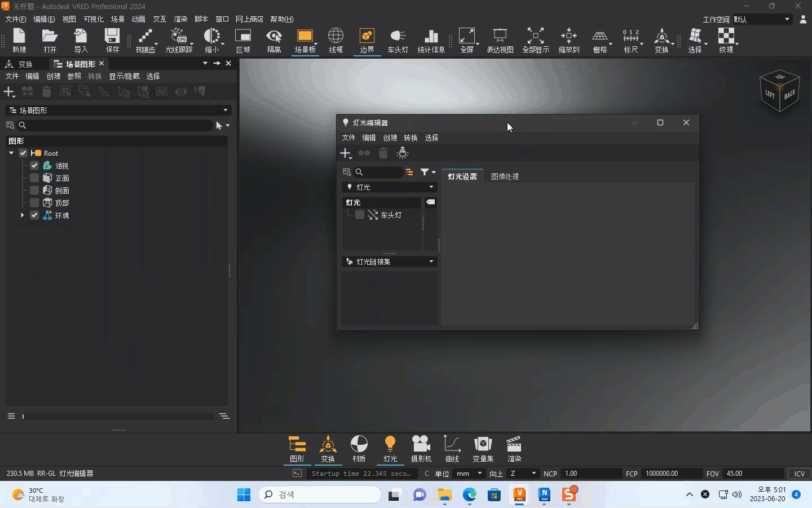Screen dimensions: 812x508
Task: Expand the 环境 tree node
Action: click(22, 215)
